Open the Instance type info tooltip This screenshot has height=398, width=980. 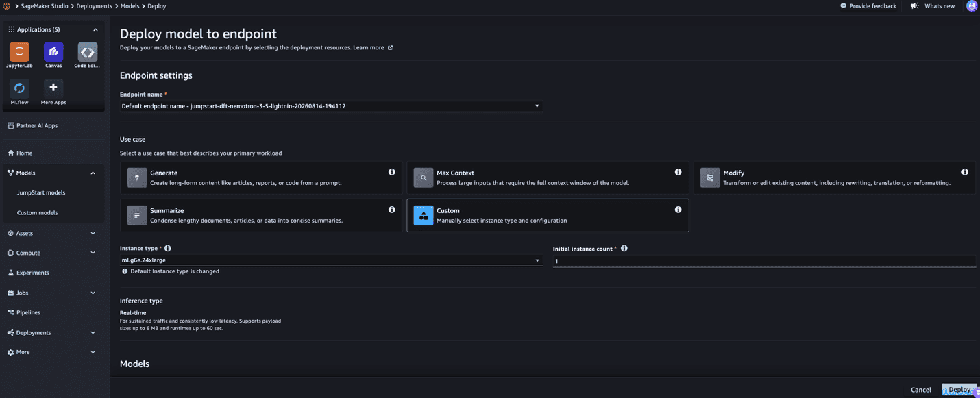point(168,249)
